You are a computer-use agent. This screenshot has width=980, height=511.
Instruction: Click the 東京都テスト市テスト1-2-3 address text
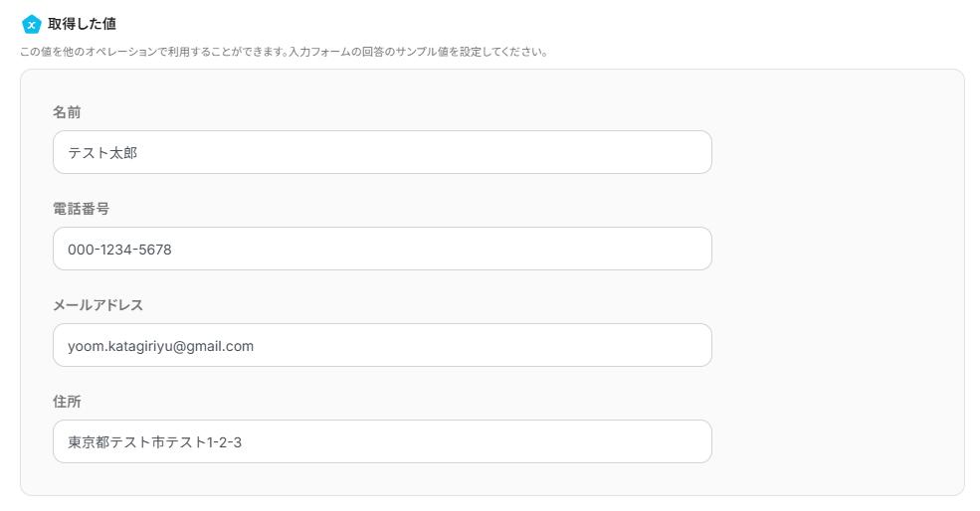pyautogui.click(x=154, y=442)
